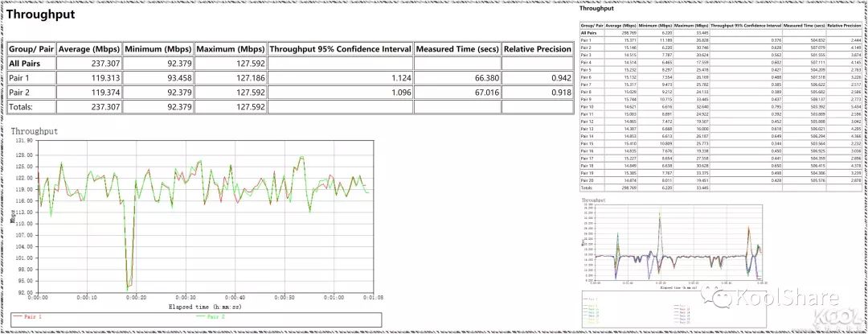Click the Totals: row label in two-pair table

20,107
